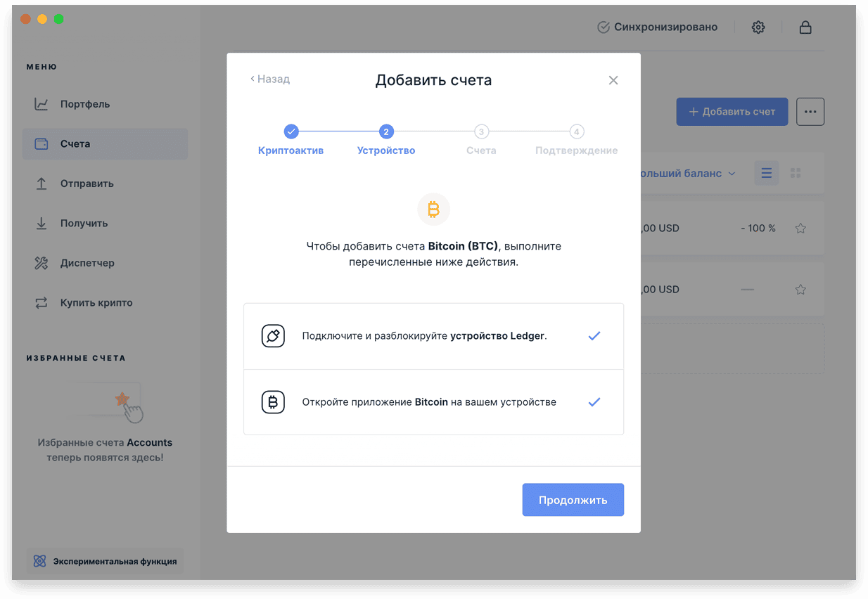The height and width of the screenshot is (599, 868).
Task: Click the checkmark beside Подключите и разблокируйте
Action: [x=594, y=336]
